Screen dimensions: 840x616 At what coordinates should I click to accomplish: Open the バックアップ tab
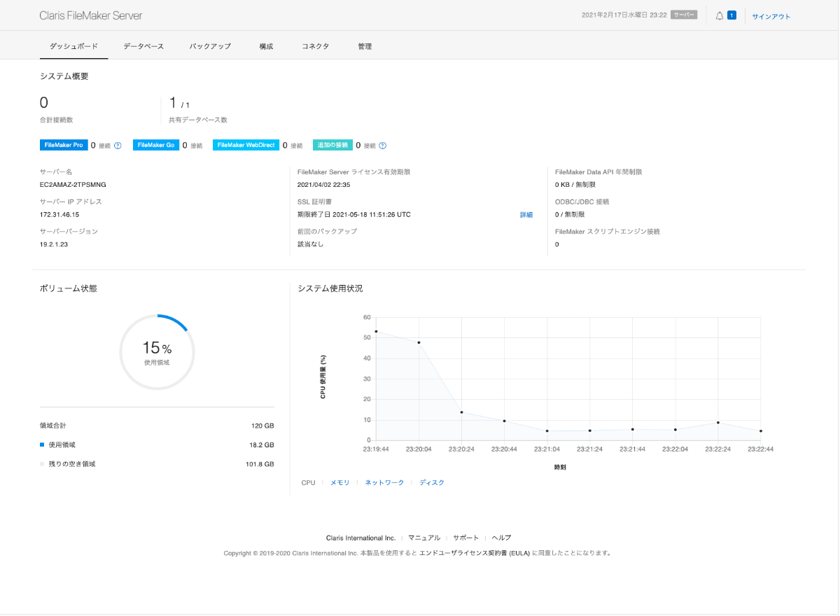[x=210, y=46]
